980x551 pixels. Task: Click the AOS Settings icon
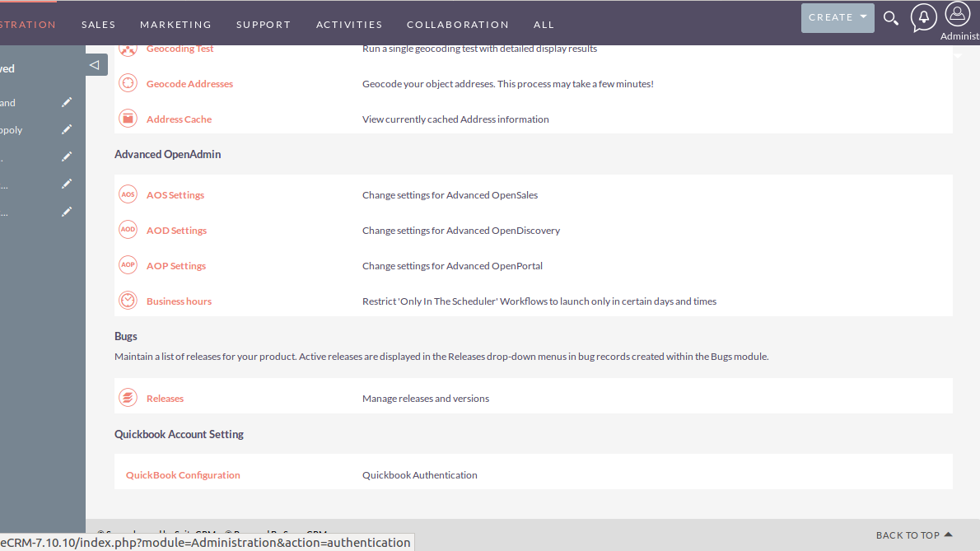coord(128,194)
